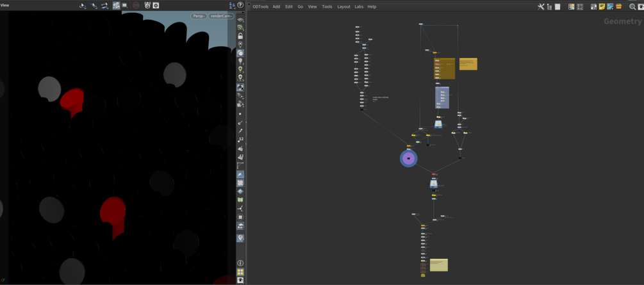Open the Edit menu in network editor

[x=289, y=6]
